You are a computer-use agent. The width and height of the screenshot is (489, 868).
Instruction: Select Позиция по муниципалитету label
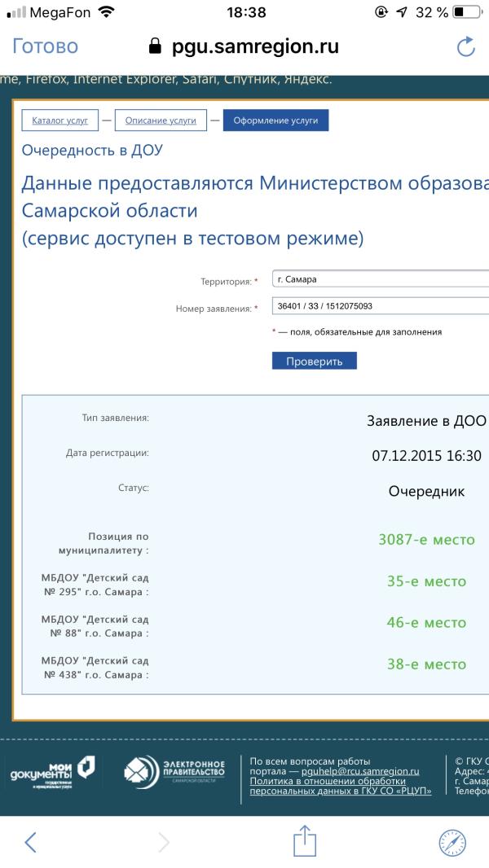point(104,544)
